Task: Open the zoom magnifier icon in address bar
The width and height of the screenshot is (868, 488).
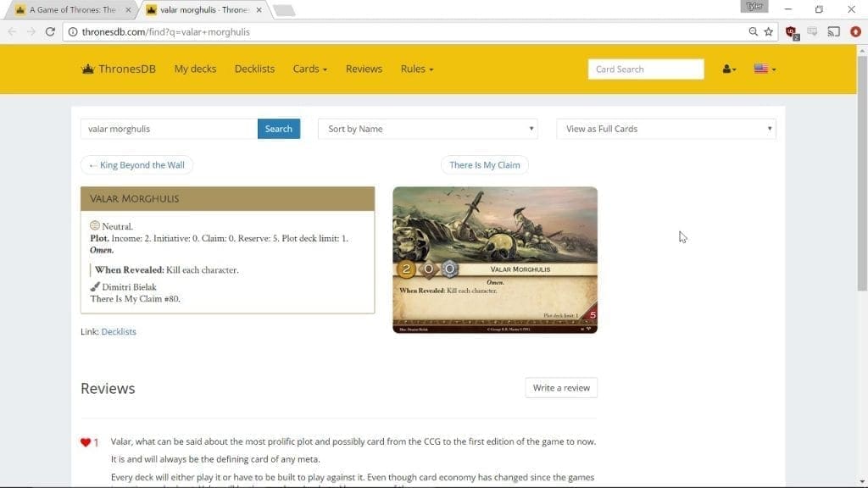Action: click(x=753, y=32)
